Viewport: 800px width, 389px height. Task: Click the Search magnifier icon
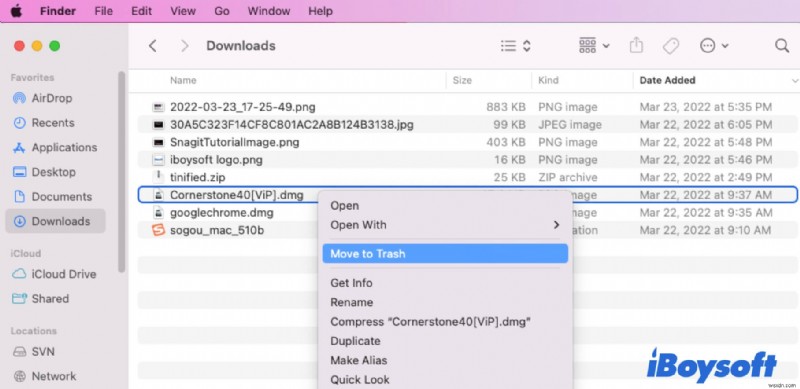782,45
